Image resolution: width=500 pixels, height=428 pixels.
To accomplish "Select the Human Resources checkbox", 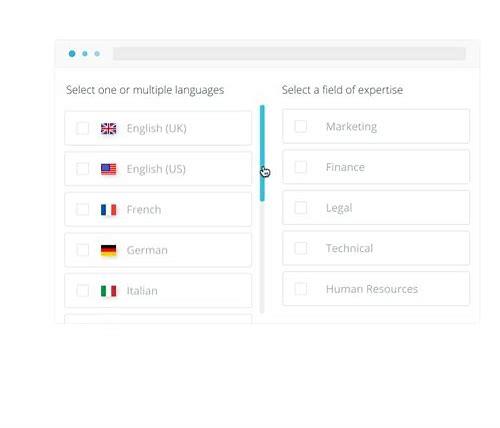I will pos(301,289).
